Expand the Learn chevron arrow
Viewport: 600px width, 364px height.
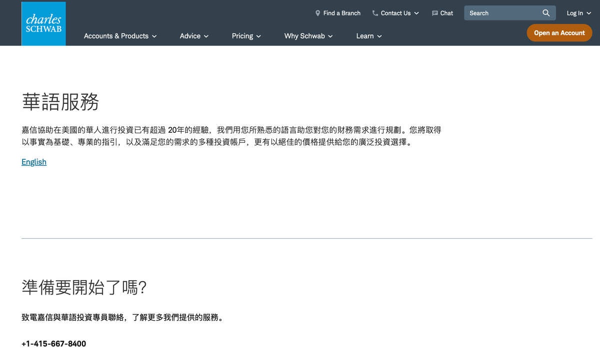point(379,36)
